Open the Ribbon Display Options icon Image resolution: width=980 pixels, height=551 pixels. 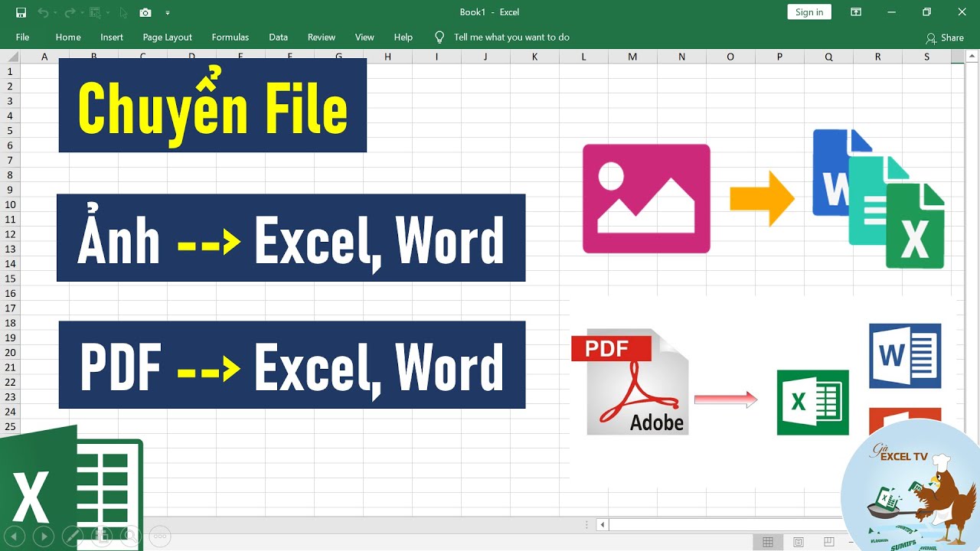[x=856, y=12]
